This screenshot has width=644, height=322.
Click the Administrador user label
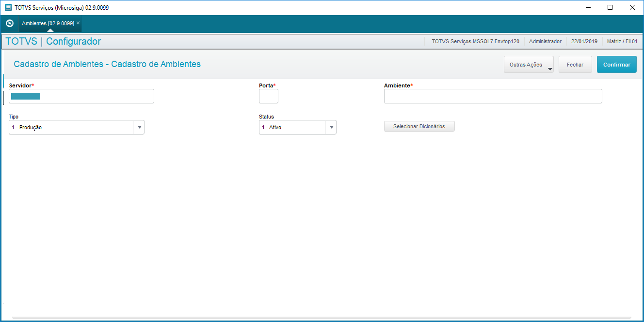pos(545,42)
